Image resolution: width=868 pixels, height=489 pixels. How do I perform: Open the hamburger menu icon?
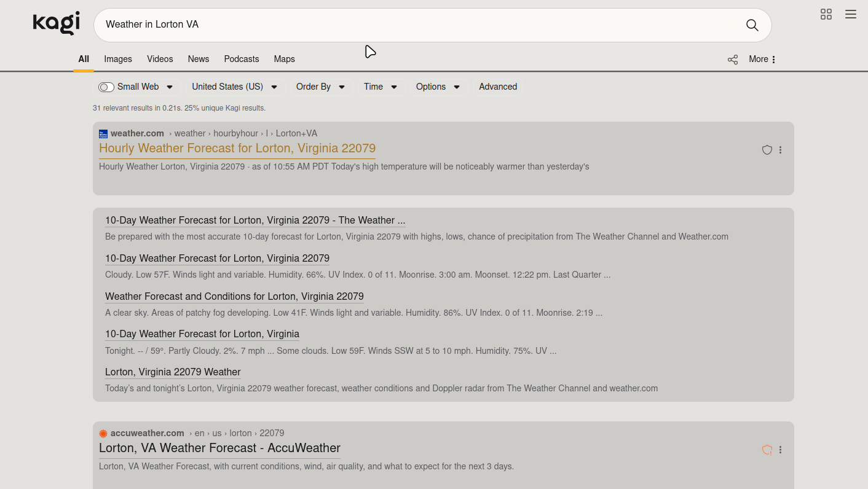851,14
